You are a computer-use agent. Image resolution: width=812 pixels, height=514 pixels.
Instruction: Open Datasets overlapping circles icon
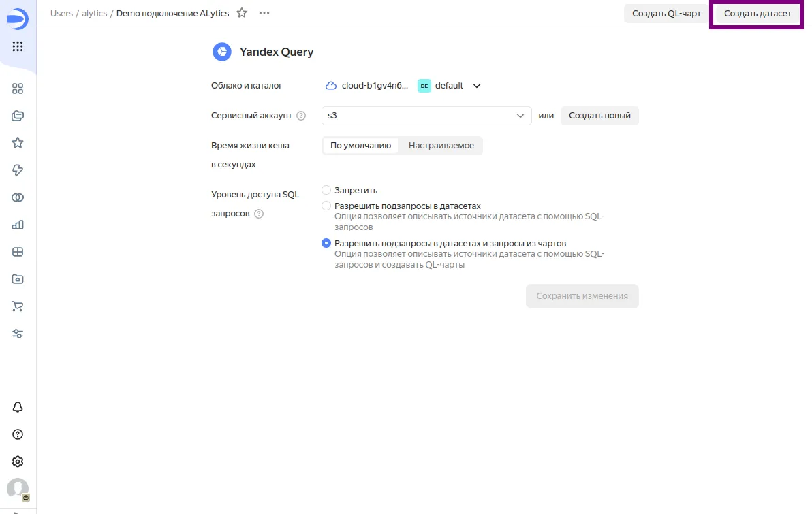click(18, 197)
